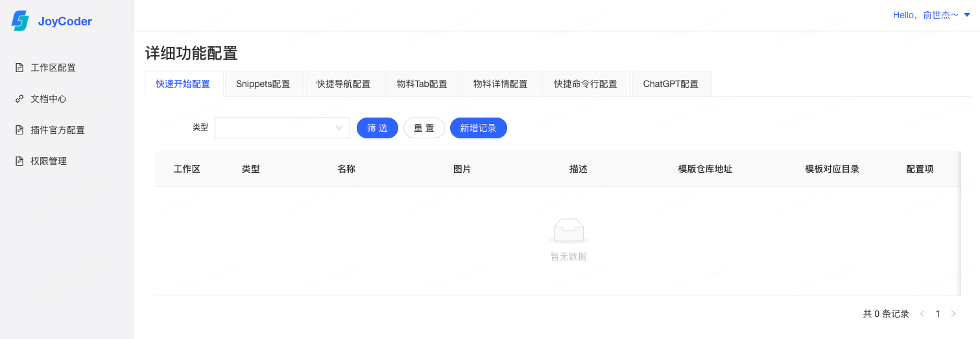The height and width of the screenshot is (339, 980).
Task: Click the Hello, 俞世杰 greeting
Action: pos(926,15)
